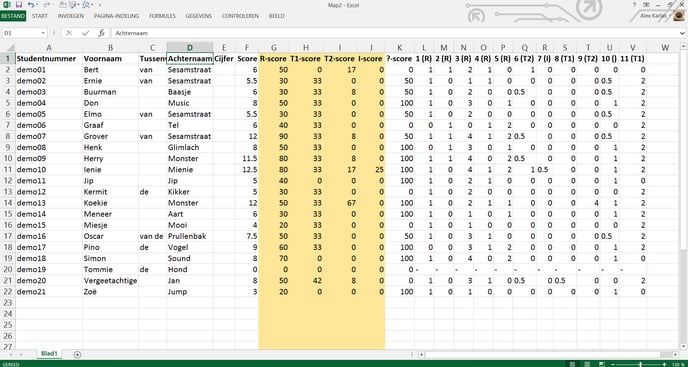The image size is (688, 367).
Task: Open the BESTAND tab
Action: click(x=13, y=16)
